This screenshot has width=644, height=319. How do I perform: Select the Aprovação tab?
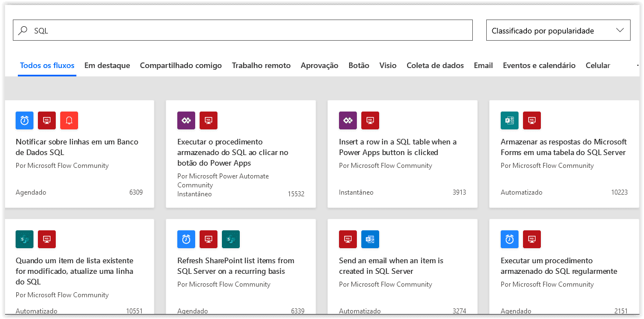click(x=319, y=65)
